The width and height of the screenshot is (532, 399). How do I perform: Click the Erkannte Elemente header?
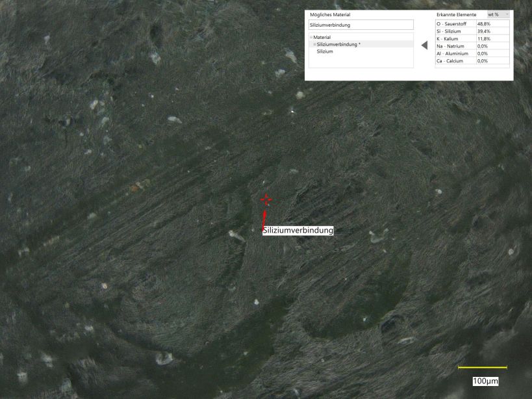coord(456,14)
